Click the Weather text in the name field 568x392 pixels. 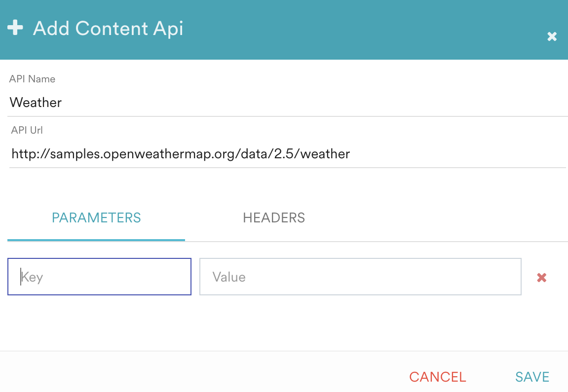pos(35,103)
